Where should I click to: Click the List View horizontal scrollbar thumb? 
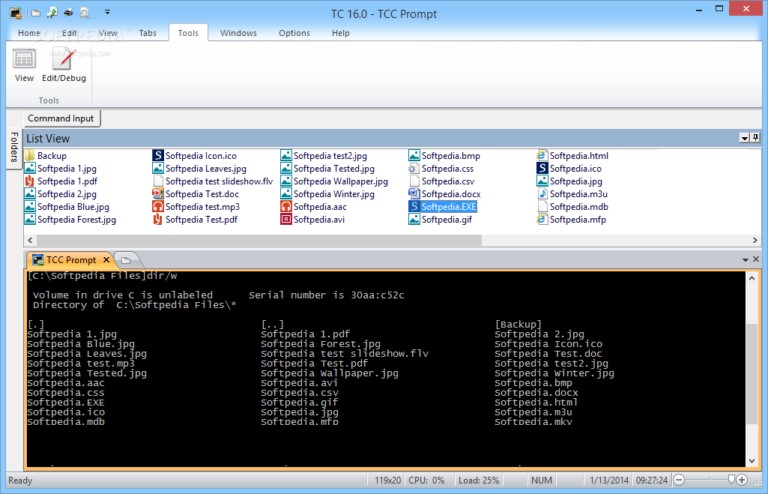point(259,240)
